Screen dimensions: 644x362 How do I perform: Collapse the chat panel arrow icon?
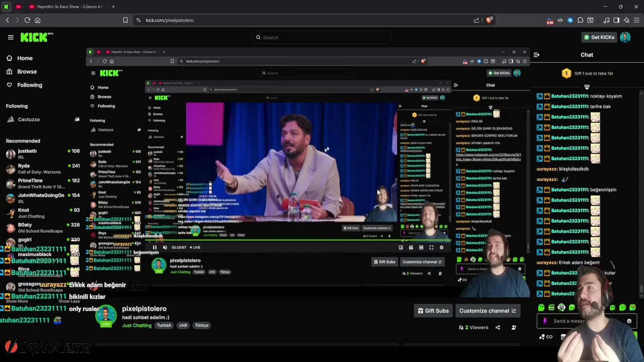tap(536, 55)
